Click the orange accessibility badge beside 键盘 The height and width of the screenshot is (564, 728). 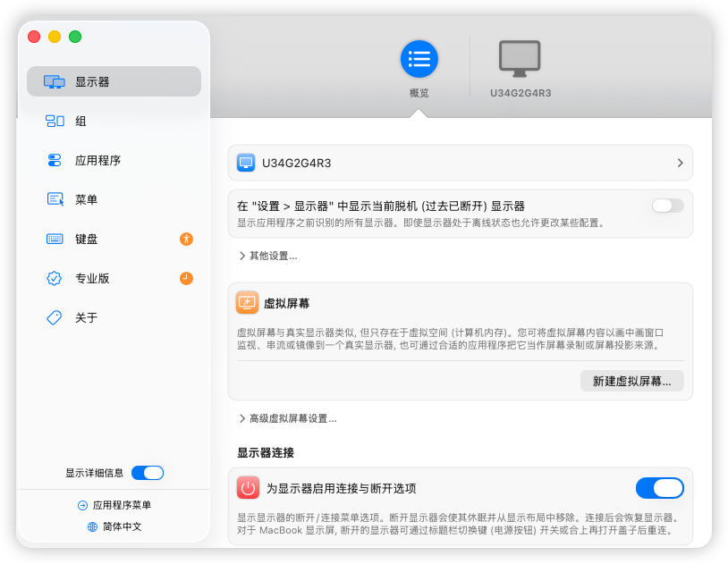point(186,239)
